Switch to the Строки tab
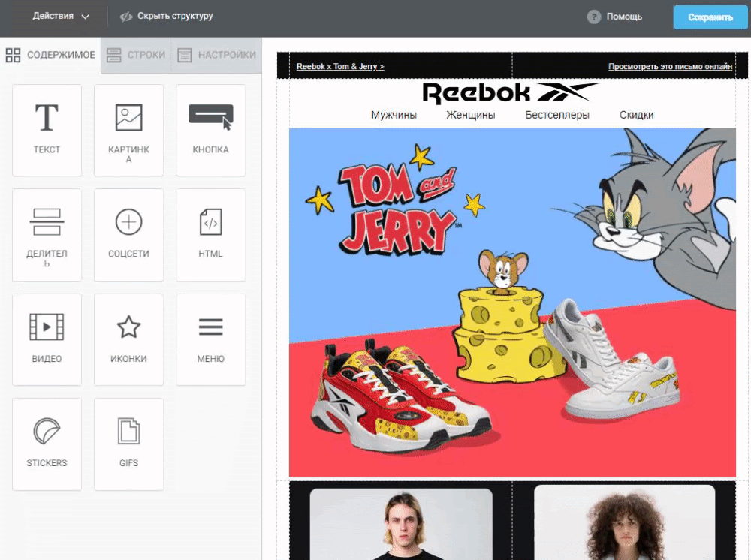 135,55
